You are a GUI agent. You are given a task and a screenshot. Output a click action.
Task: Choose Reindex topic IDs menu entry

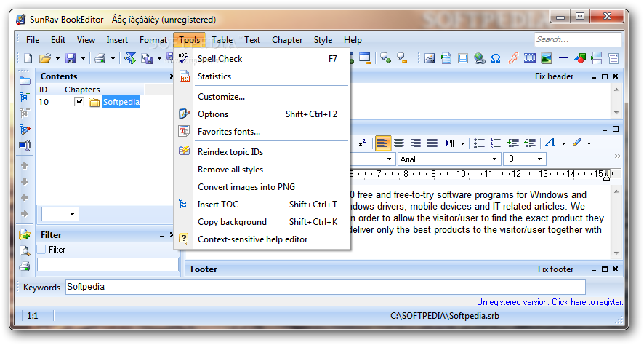click(262, 151)
